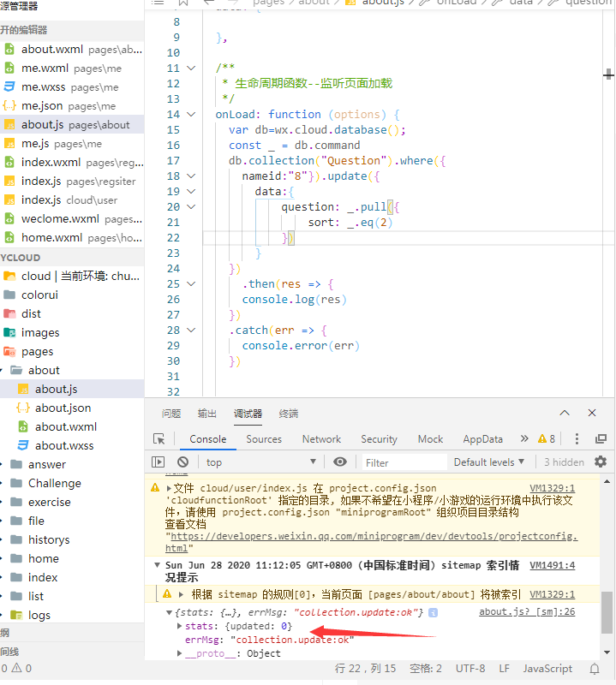The image size is (616, 685).
Task: Clear the console with the ban icon
Action: coord(182,462)
